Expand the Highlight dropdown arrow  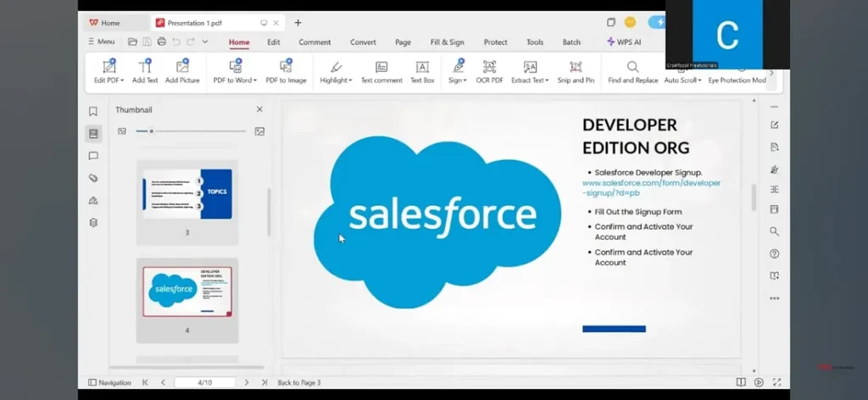click(x=350, y=81)
